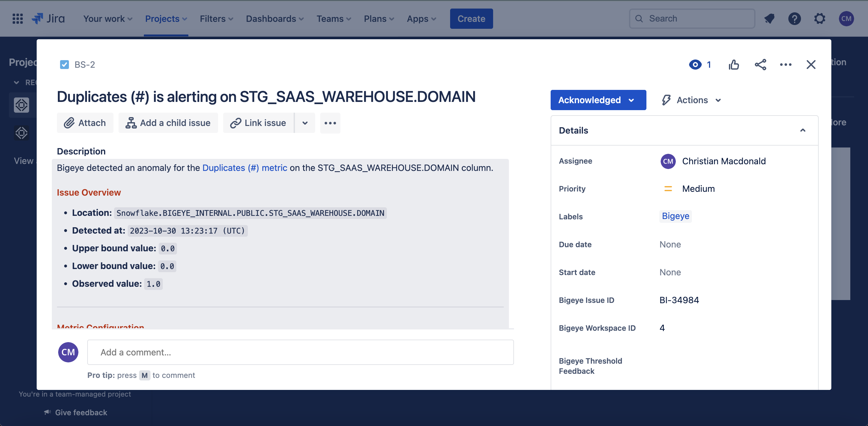Open the Projects menu

(165, 19)
